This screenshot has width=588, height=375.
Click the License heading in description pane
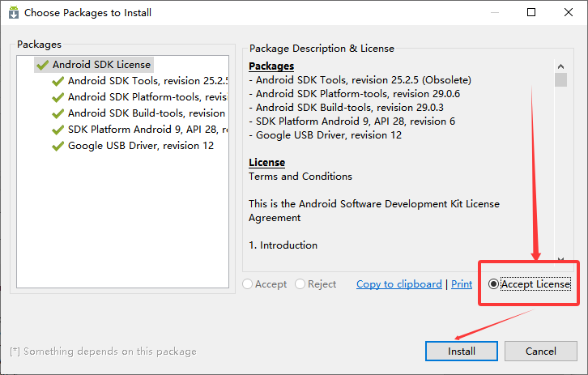266,162
